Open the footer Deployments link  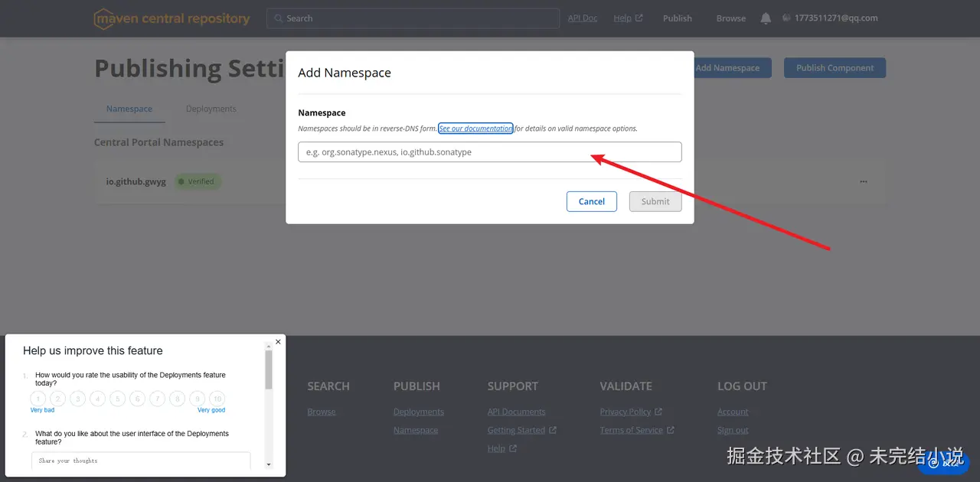[419, 412]
